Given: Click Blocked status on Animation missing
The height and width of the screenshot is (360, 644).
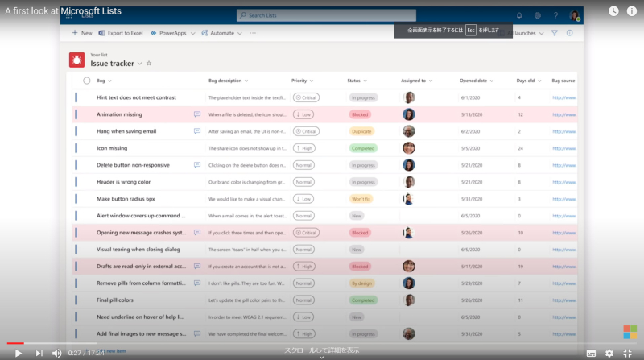Looking at the screenshot, I should (360, 114).
